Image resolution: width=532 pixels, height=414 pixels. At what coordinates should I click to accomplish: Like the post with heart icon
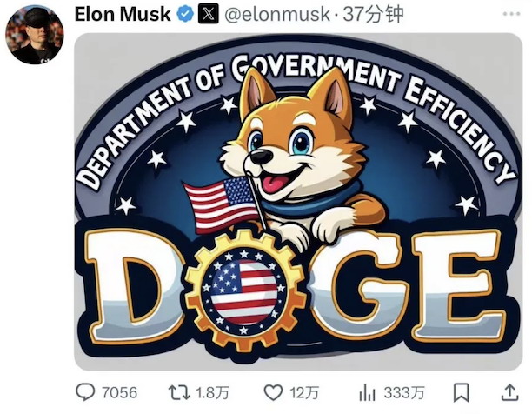pos(274,393)
